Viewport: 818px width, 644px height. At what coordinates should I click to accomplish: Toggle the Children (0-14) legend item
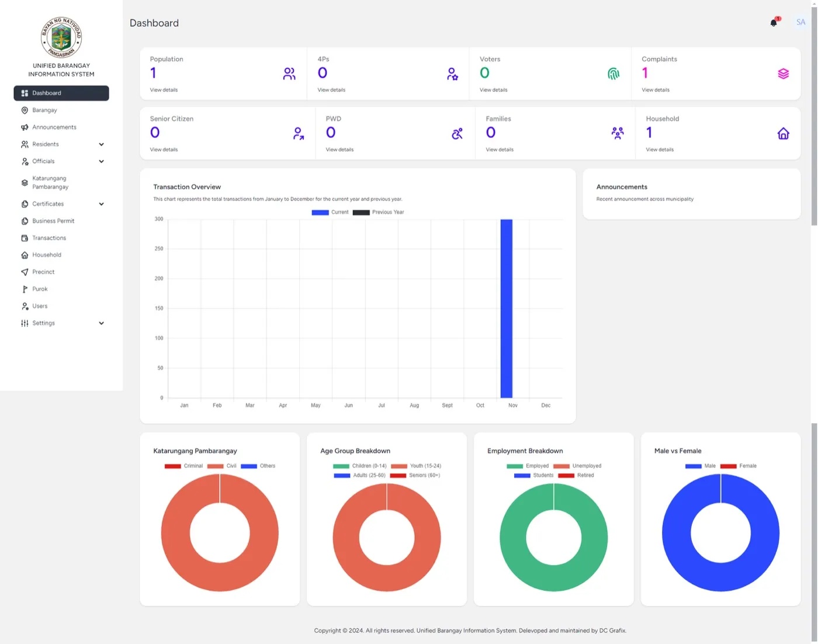tap(360, 466)
